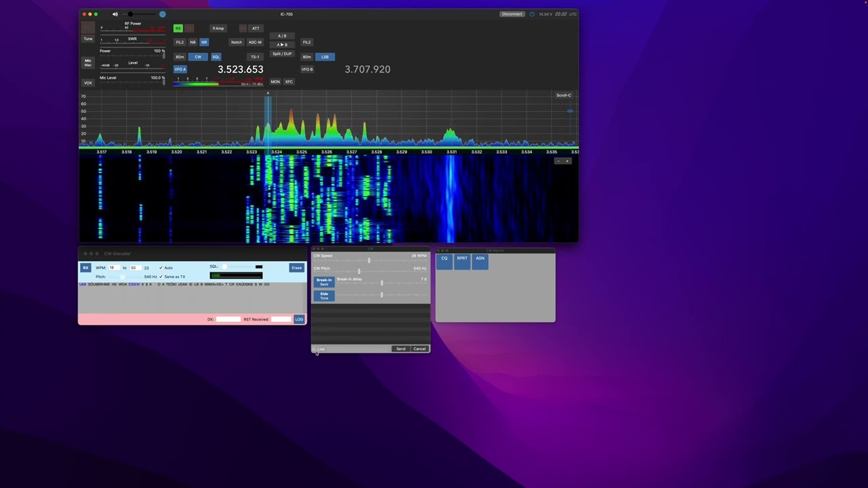Viewport: 868px width, 488px height.
Task: Click the RST Received input field
Action: pyautogui.click(x=281, y=319)
